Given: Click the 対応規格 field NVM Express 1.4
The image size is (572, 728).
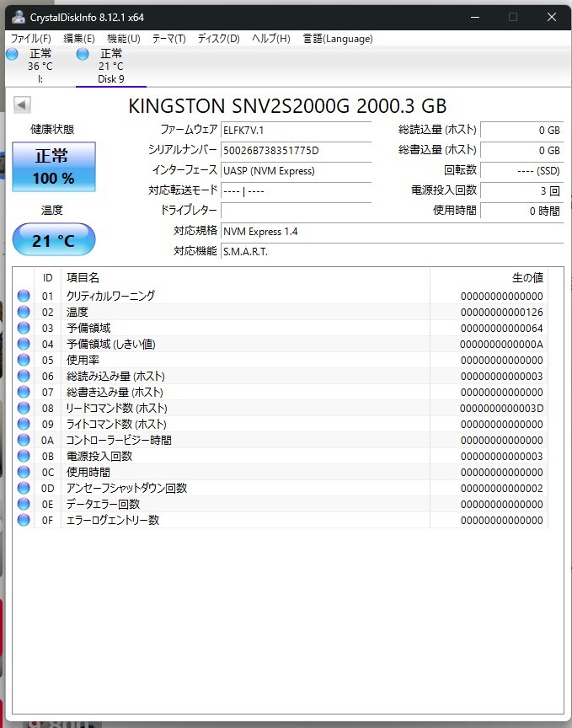Looking at the screenshot, I should (x=392, y=231).
